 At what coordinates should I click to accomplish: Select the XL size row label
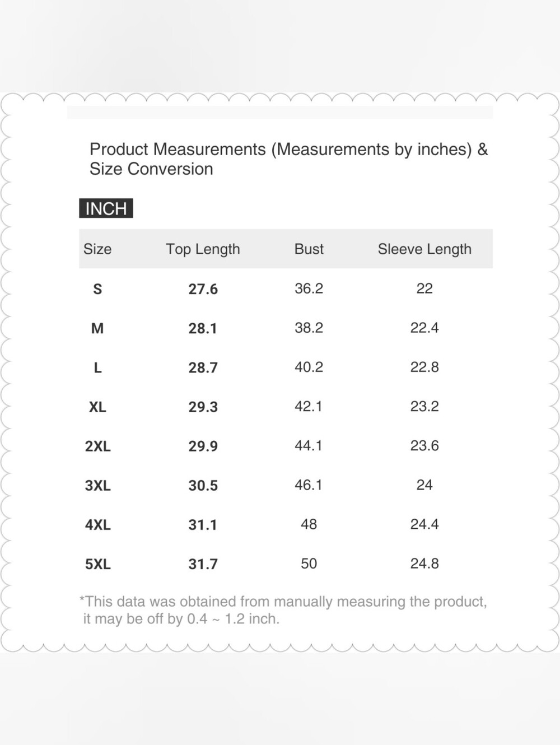click(x=97, y=407)
